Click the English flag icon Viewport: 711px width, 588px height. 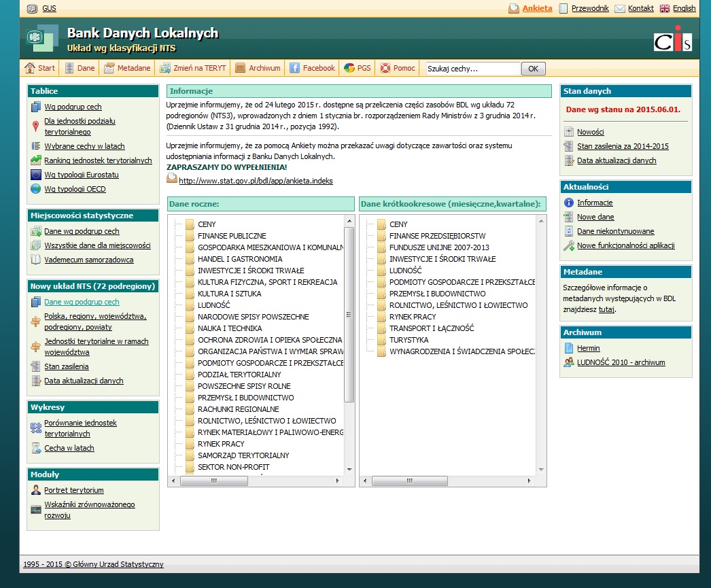665,8
